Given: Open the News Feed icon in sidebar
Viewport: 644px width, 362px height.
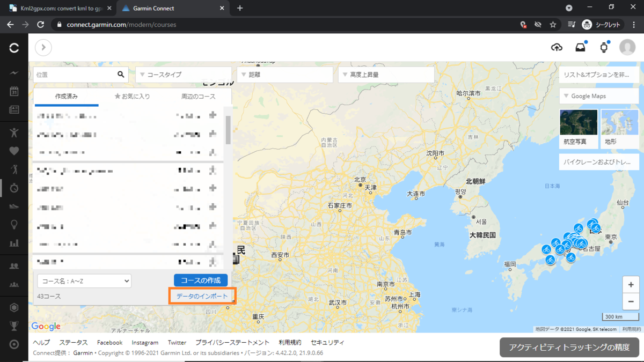Looking at the screenshot, I should (x=14, y=109).
